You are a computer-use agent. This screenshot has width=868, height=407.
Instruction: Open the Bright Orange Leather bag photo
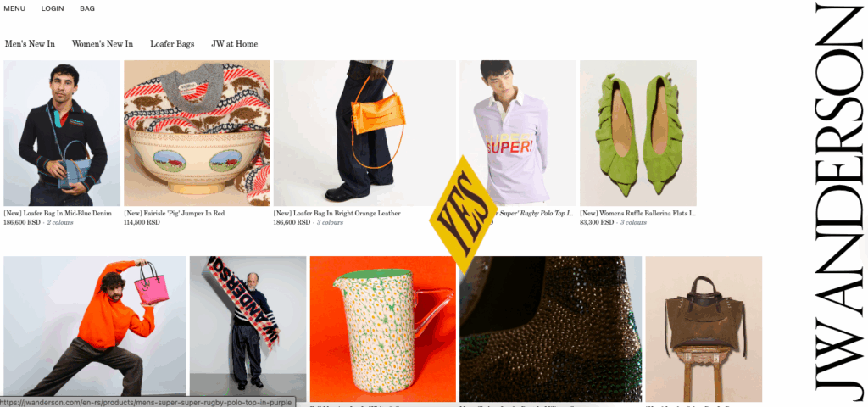[364, 133]
